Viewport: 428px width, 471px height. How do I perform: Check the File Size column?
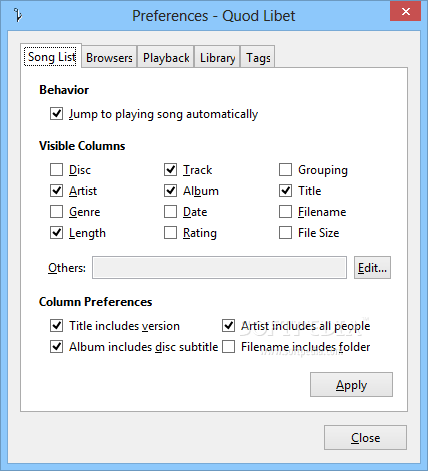(285, 232)
